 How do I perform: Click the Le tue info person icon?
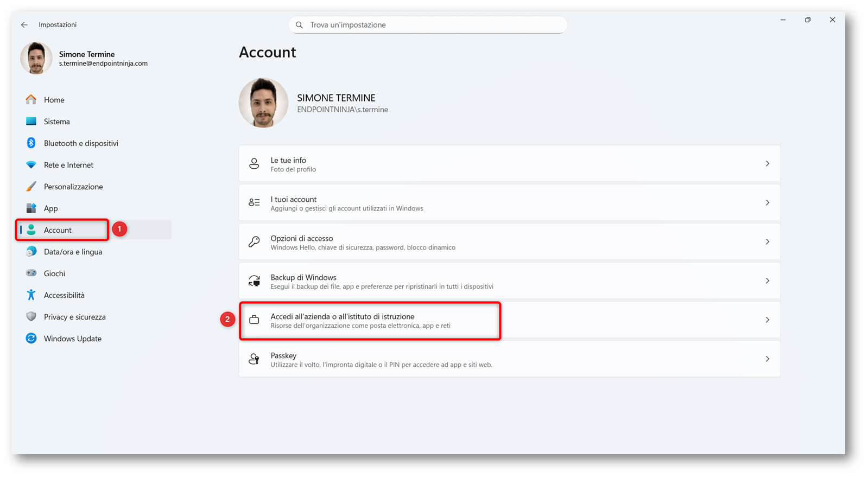(254, 163)
